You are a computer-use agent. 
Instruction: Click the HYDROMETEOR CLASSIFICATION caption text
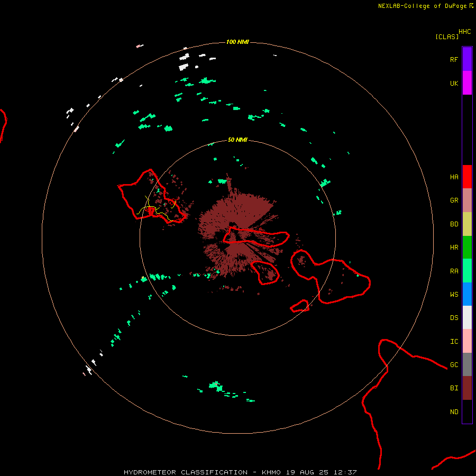click(186, 472)
